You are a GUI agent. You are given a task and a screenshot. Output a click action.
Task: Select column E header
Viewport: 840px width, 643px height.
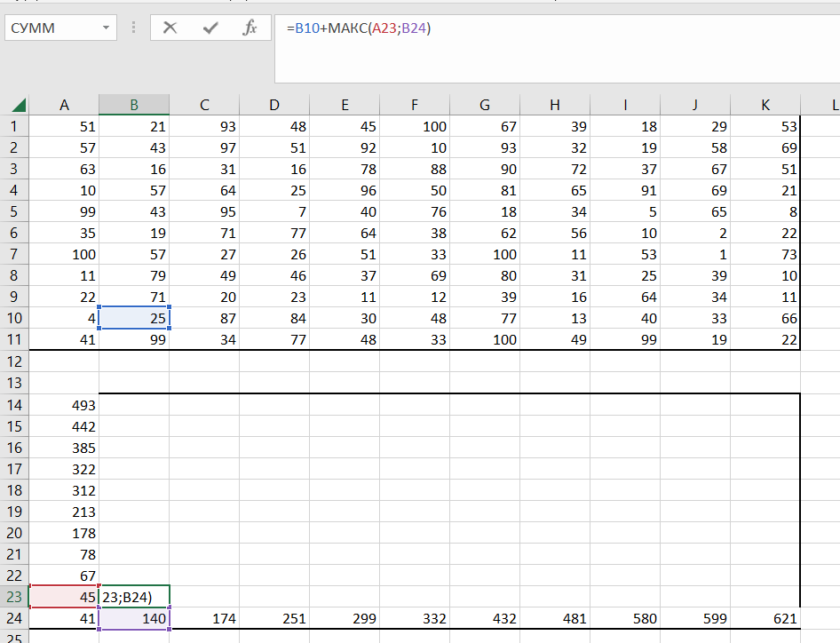point(345,105)
